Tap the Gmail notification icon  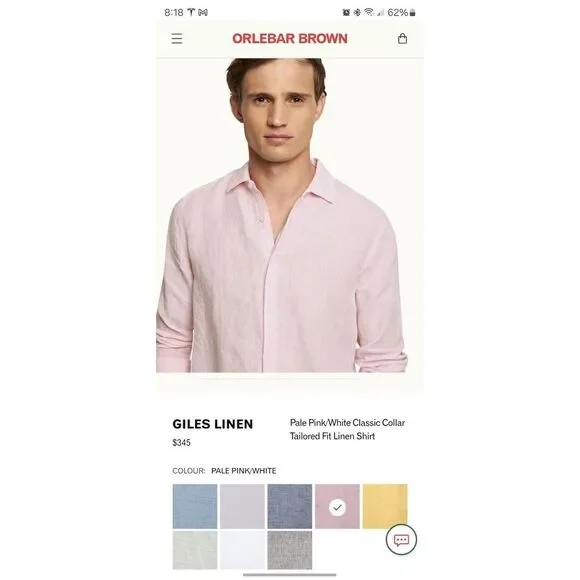coord(203,13)
